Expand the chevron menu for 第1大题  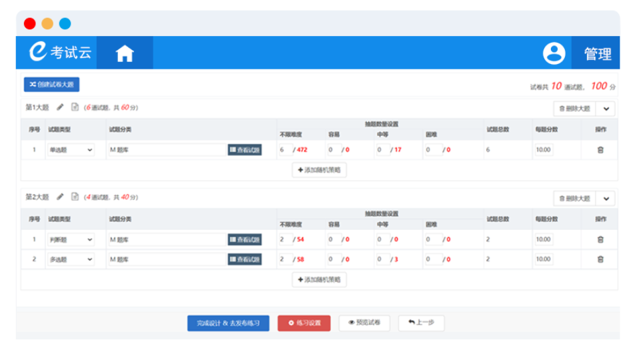[x=606, y=108]
